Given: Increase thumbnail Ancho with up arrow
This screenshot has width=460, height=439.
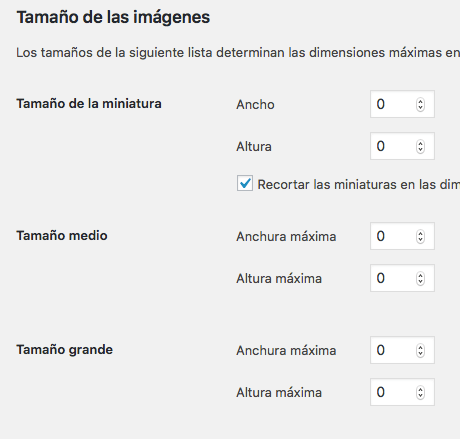Looking at the screenshot, I should click(x=421, y=101).
